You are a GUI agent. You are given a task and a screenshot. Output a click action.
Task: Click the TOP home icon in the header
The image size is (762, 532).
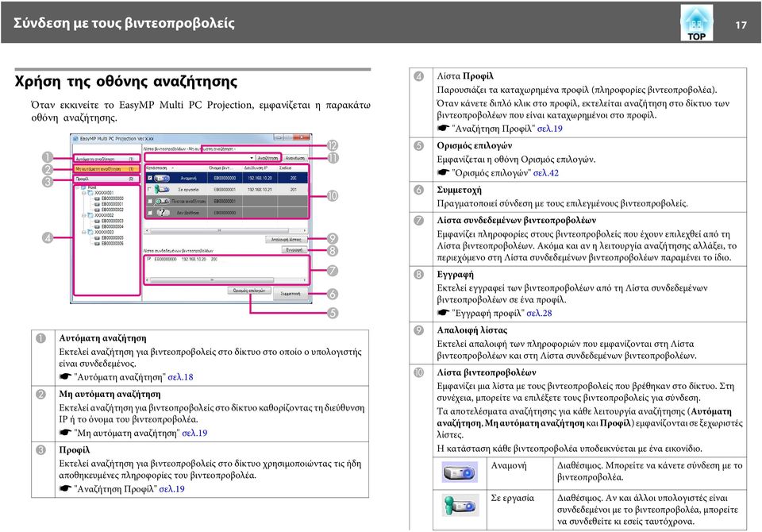[696, 23]
